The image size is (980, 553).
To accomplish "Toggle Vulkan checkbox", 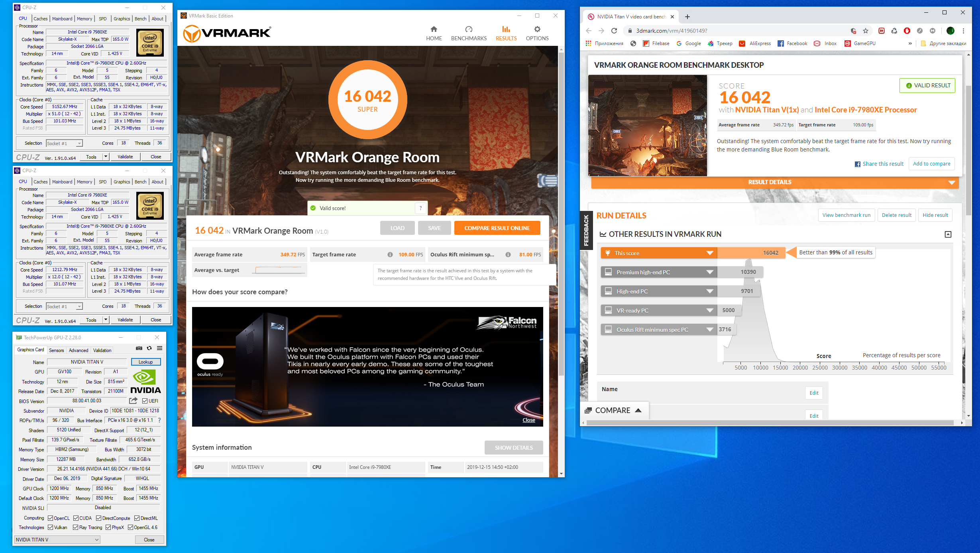I will point(50,527).
